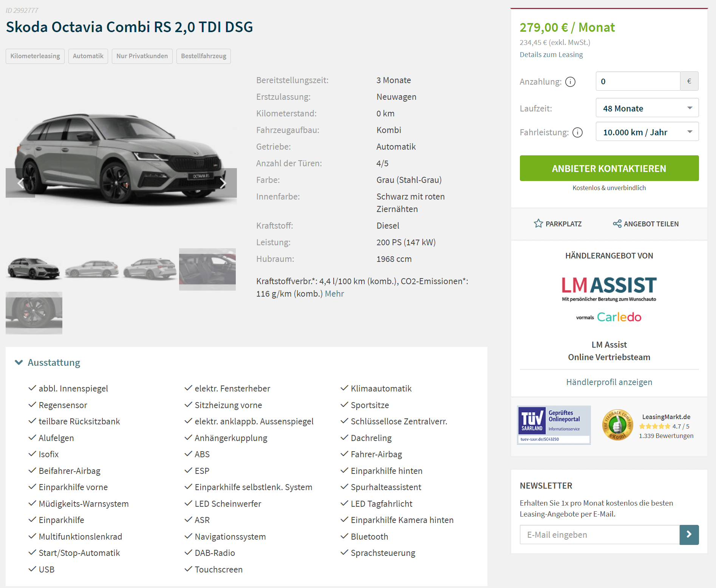Open the TÜV Saarland certification badge

(554, 425)
